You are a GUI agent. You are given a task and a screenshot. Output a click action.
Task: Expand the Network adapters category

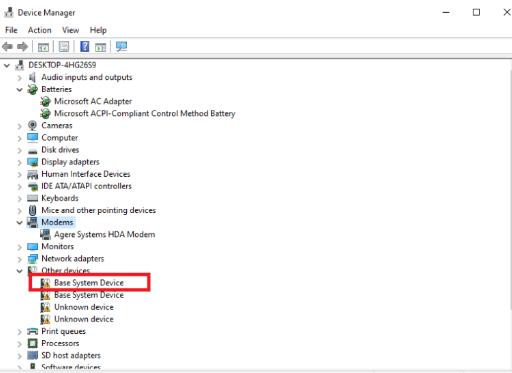pyautogui.click(x=19, y=259)
